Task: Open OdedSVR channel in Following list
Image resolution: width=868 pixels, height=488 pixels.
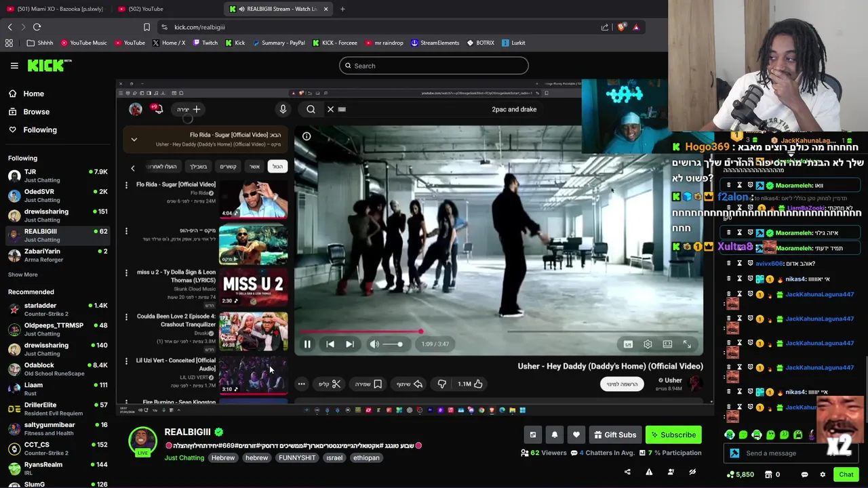Action: (x=58, y=195)
